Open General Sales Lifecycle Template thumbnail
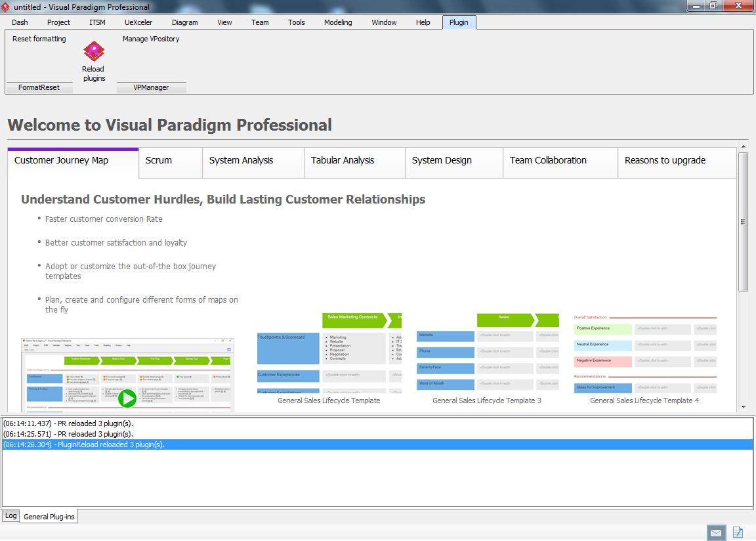 (x=329, y=353)
